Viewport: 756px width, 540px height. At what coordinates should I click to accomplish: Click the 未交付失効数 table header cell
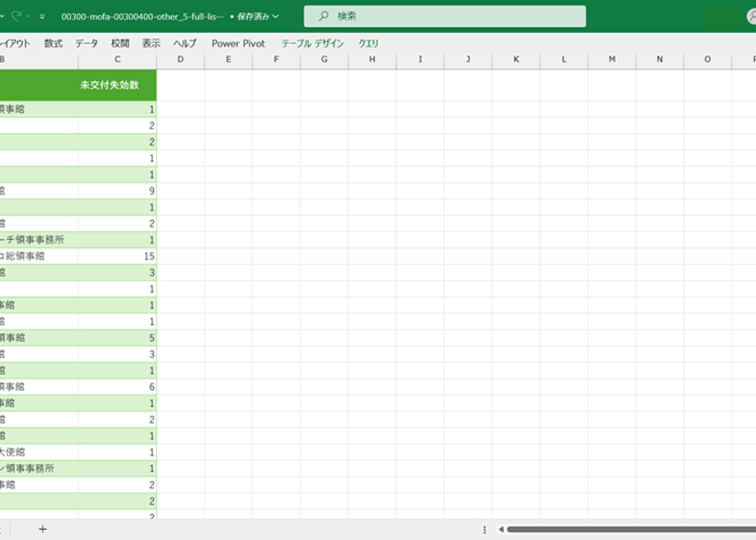[117, 85]
